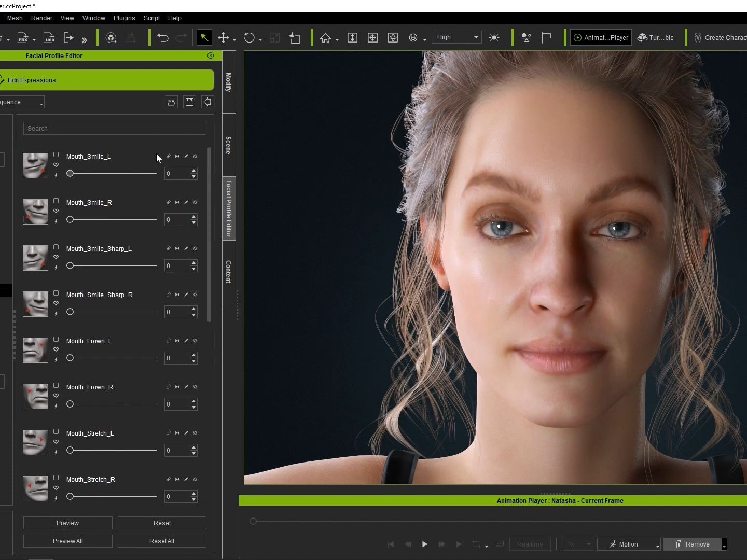Viewport: 747px width, 560px height.
Task: Open the playback speed 1x dropdown
Action: coord(577,544)
